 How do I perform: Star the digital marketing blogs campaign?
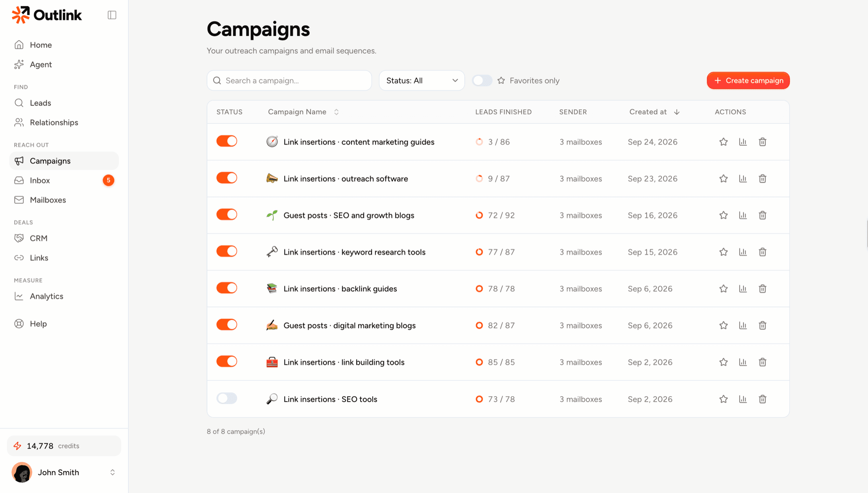click(x=723, y=325)
